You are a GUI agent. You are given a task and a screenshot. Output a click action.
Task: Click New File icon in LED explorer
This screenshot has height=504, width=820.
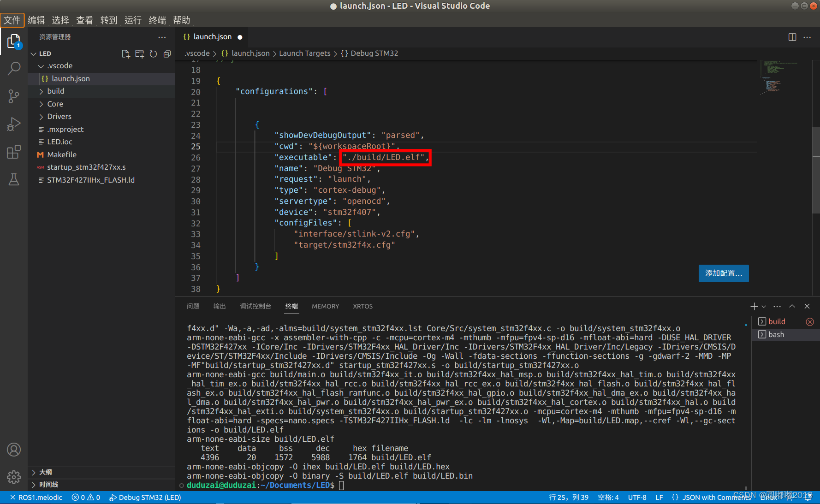coord(125,54)
